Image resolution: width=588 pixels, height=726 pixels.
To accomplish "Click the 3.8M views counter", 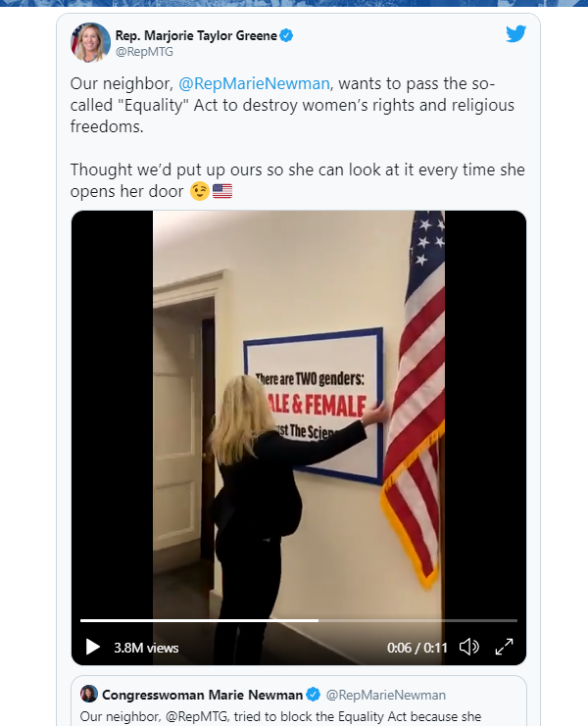I will click(x=146, y=648).
